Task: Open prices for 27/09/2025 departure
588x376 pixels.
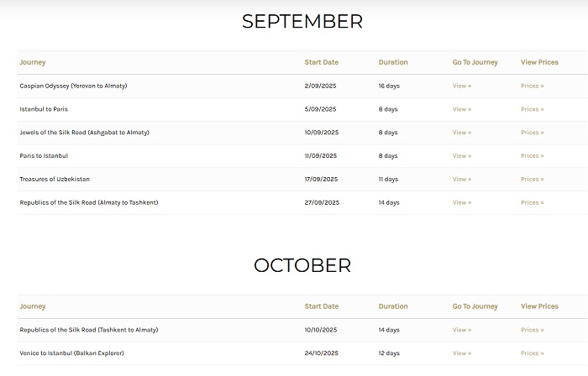Action: (x=532, y=202)
